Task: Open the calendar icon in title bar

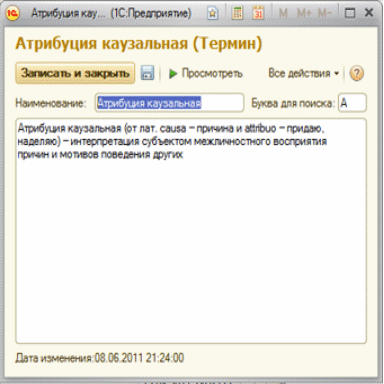Action: (258, 13)
